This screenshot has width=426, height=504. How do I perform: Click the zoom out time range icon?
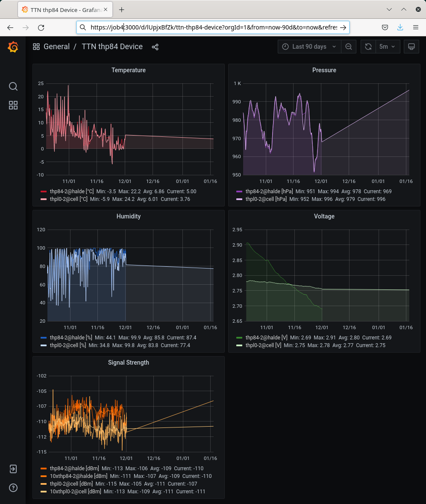(349, 47)
